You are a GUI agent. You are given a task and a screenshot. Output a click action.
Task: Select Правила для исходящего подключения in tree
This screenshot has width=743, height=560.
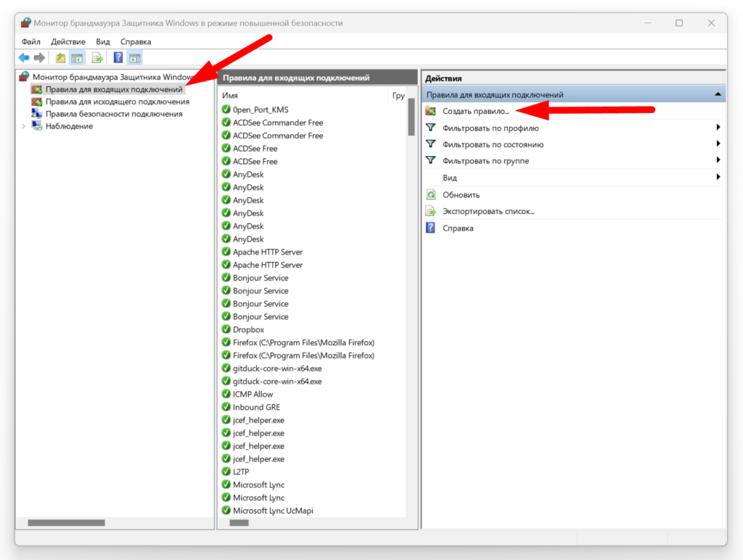point(117,102)
